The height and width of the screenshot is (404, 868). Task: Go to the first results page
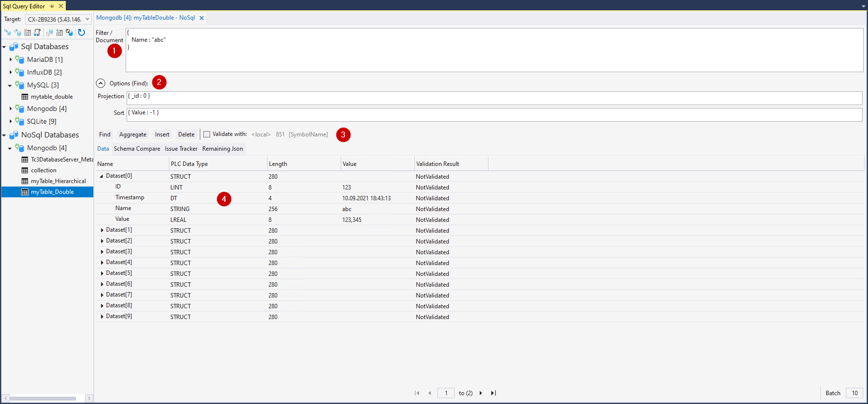[417, 393]
